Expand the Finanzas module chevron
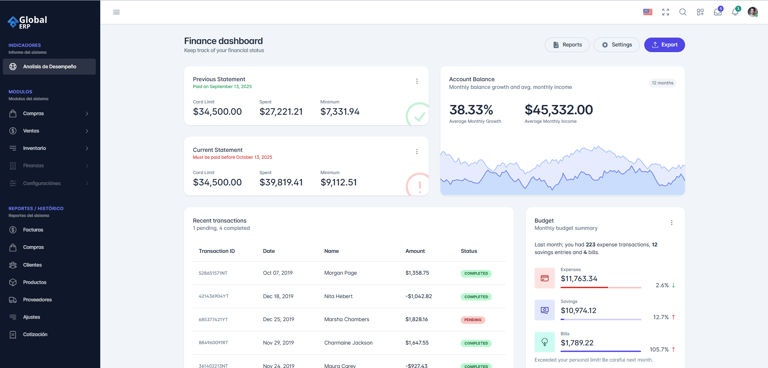Viewport: 768px width, 368px height. coord(87,166)
